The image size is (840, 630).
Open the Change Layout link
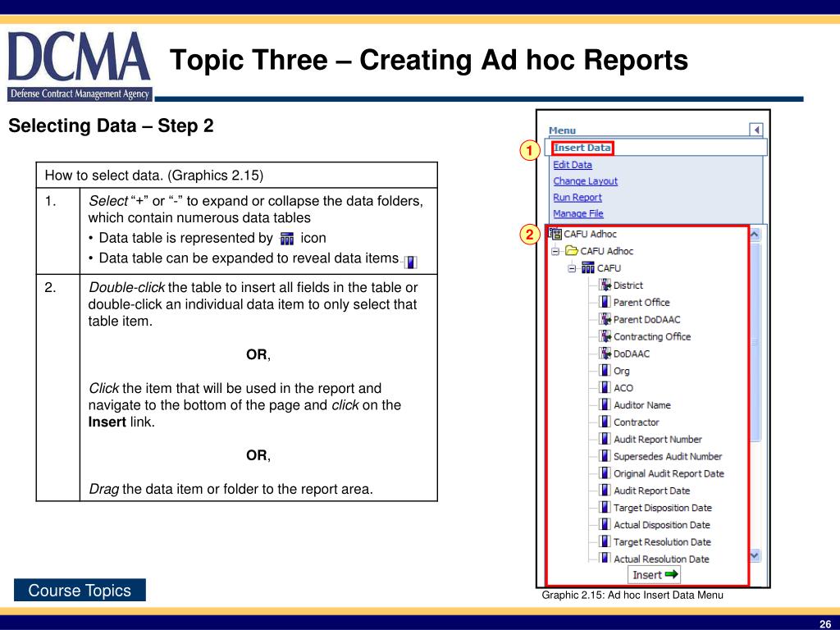[x=585, y=181]
